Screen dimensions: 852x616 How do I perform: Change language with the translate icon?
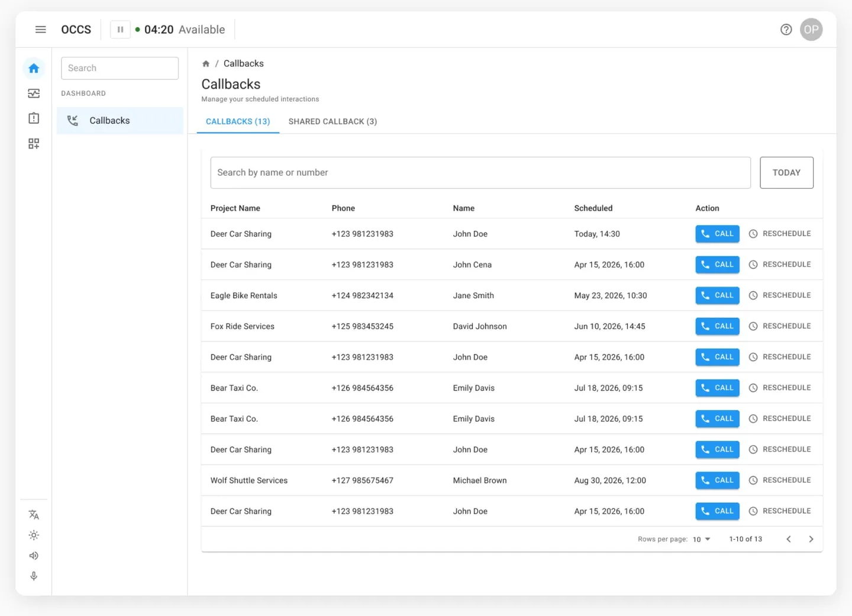[x=34, y=515]
